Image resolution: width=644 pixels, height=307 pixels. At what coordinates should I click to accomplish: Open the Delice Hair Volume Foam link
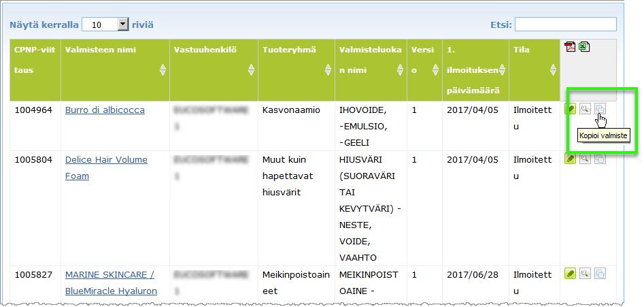106,167
